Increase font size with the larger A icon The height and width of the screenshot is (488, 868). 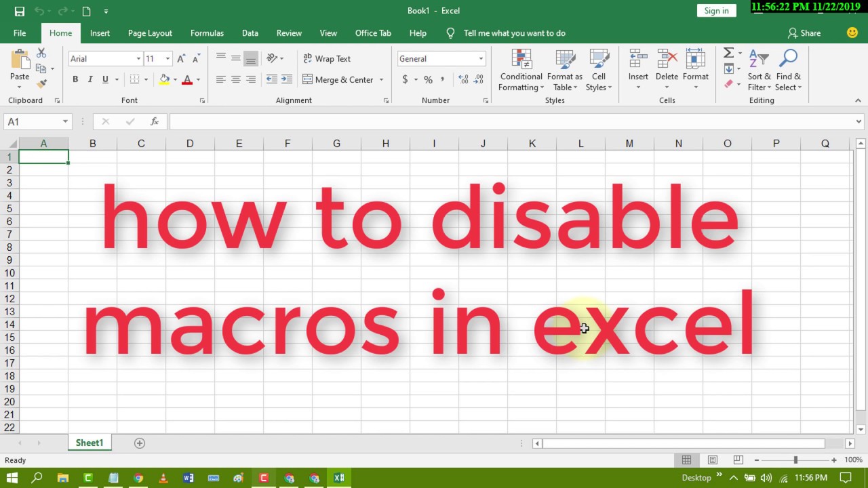pos(181,59)
